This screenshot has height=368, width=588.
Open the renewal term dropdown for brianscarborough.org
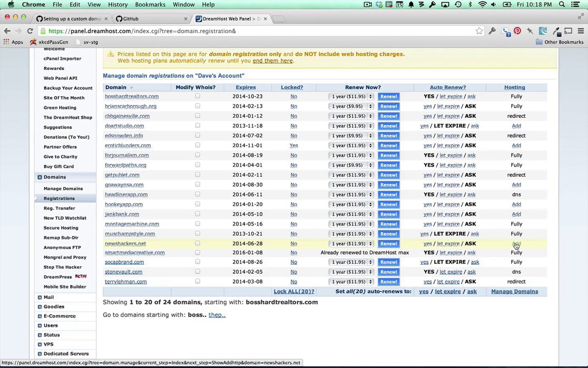coord(351,106)
